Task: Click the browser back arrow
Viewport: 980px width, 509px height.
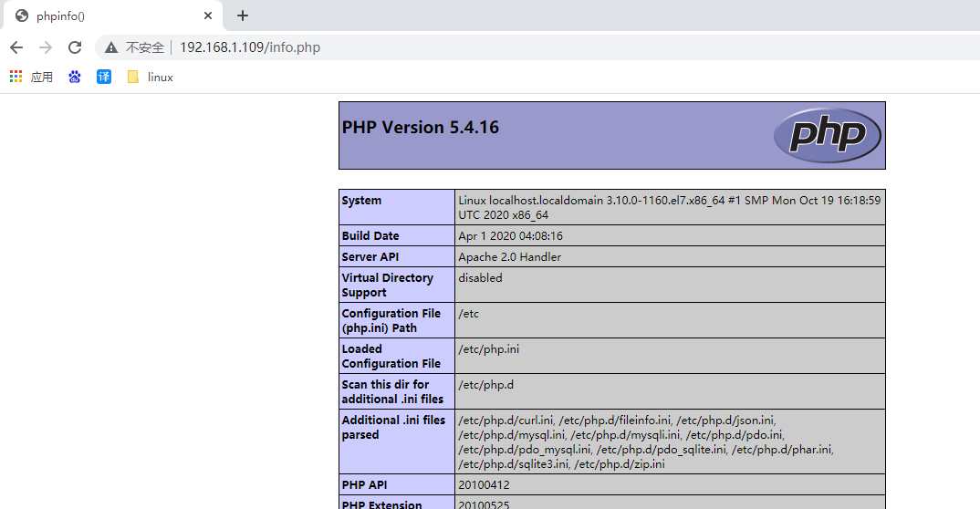Action: pos(16,47)
